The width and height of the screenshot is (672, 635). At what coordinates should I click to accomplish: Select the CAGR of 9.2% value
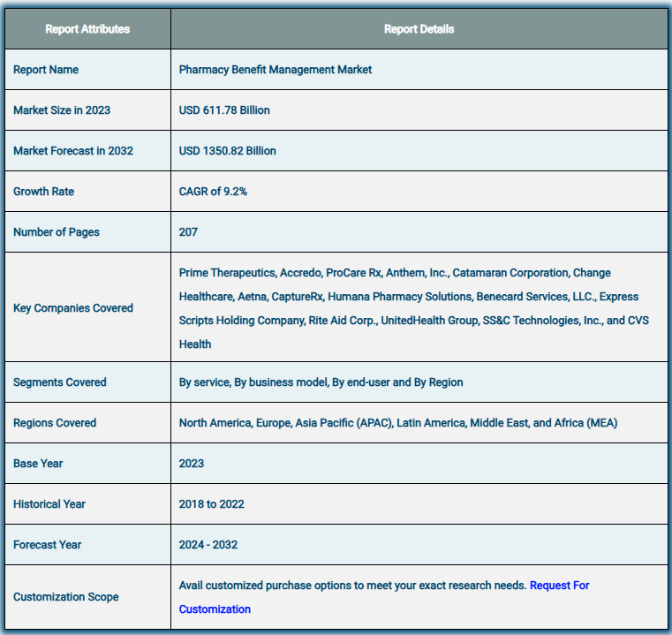213,192
